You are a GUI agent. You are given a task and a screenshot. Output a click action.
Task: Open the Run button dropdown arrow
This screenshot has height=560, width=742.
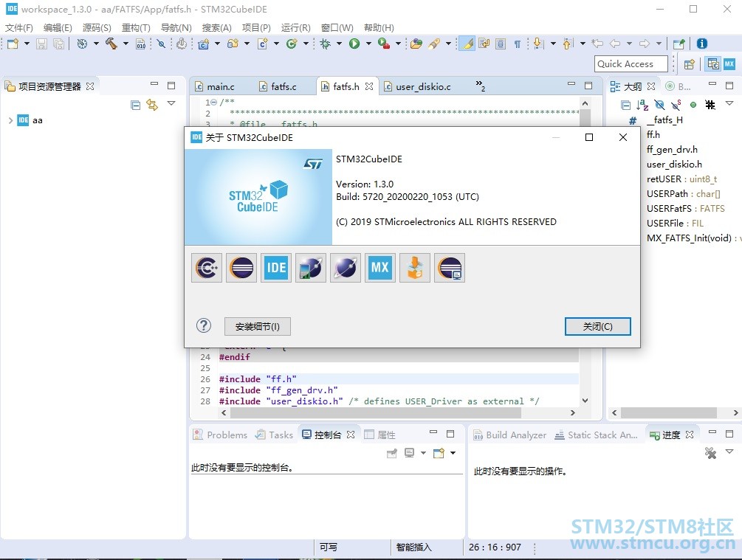[x=368, y=44]
